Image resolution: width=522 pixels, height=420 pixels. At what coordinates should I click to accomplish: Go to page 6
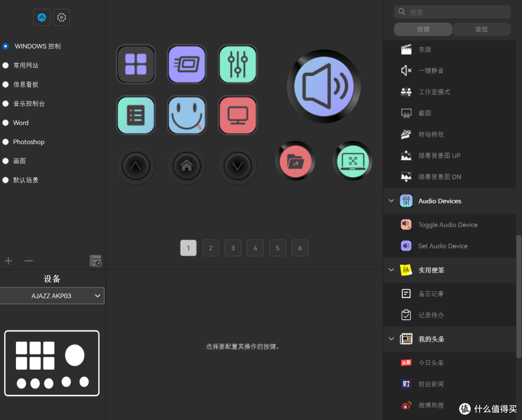coord(300,248)
